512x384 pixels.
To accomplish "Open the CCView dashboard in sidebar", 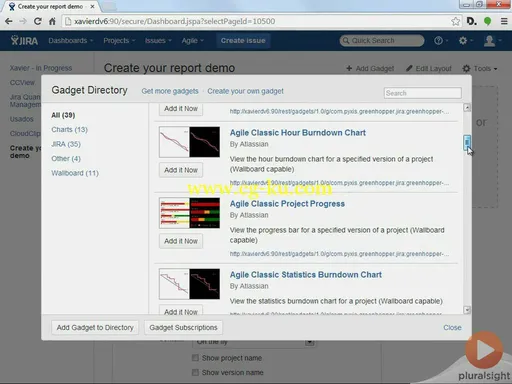I will (22, 82).
